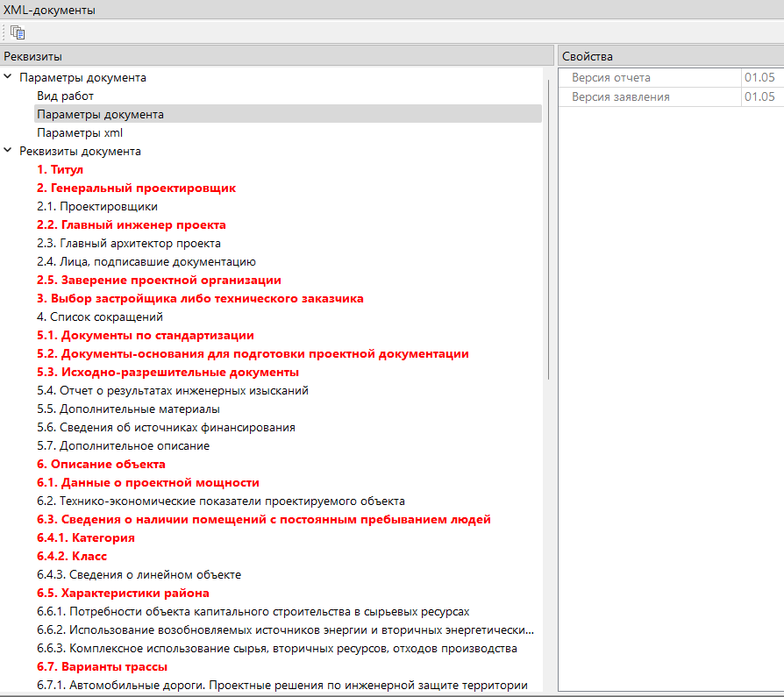Screen dimensions: 784x697
Task: Select the Версия отчета property label
Action: 611,77
